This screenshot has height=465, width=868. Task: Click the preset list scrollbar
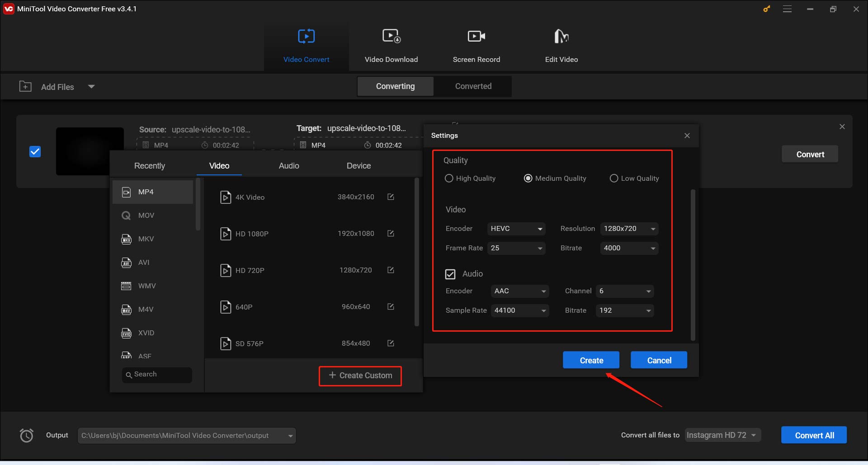[417, 252]
